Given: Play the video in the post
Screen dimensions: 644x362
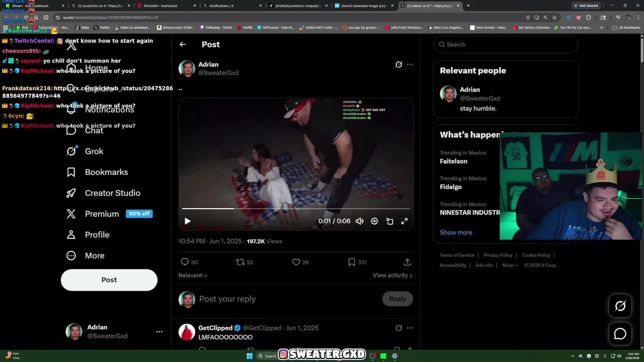Looking at the screenshot, I should [188, 221].
